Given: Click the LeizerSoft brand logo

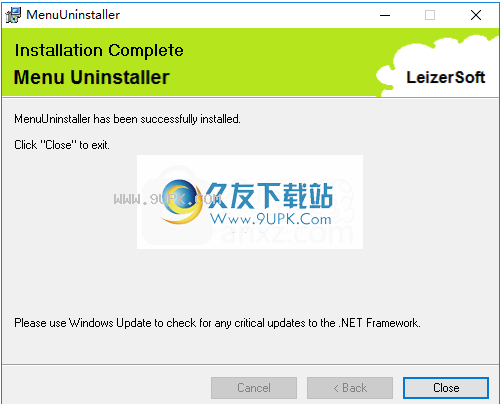Looking at the screenshot, I should [446, 77].
